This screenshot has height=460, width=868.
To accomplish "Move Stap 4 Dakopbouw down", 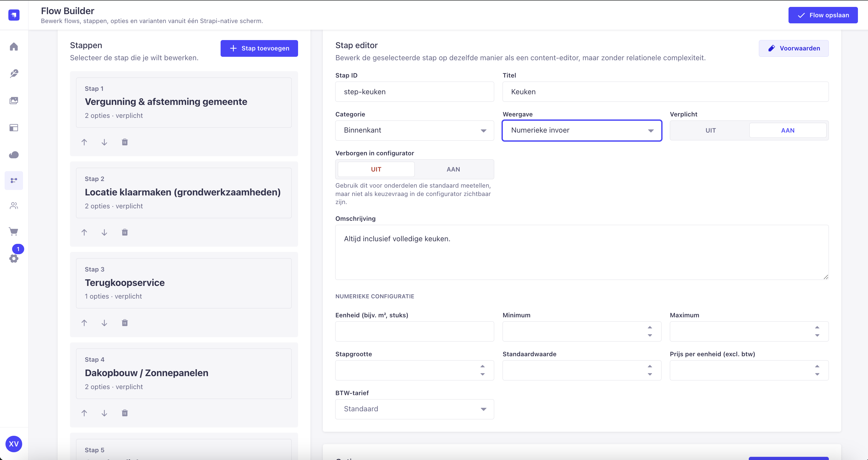I will click(105, 413).
